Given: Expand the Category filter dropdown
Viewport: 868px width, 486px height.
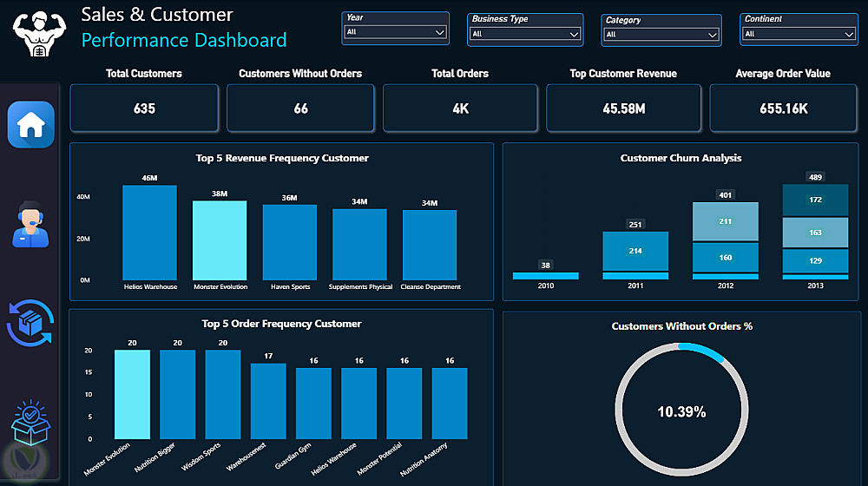Looking at the screenshot, I should coord(661,35).
